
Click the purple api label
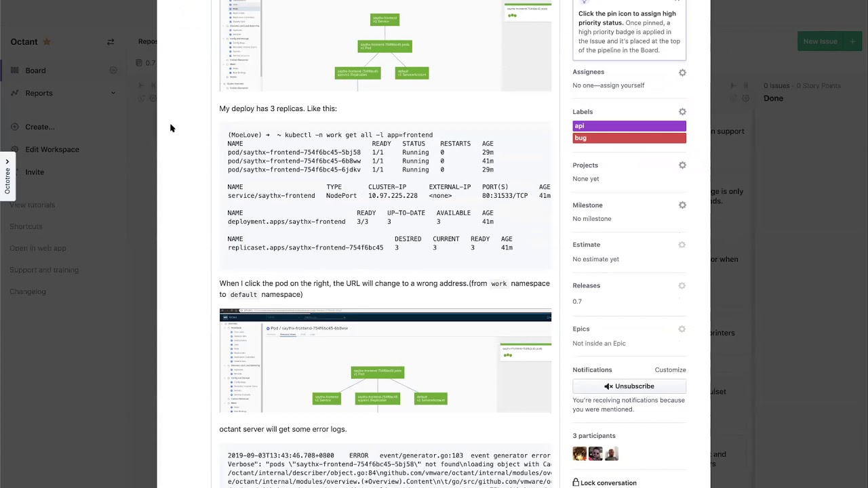click(629, 126)
